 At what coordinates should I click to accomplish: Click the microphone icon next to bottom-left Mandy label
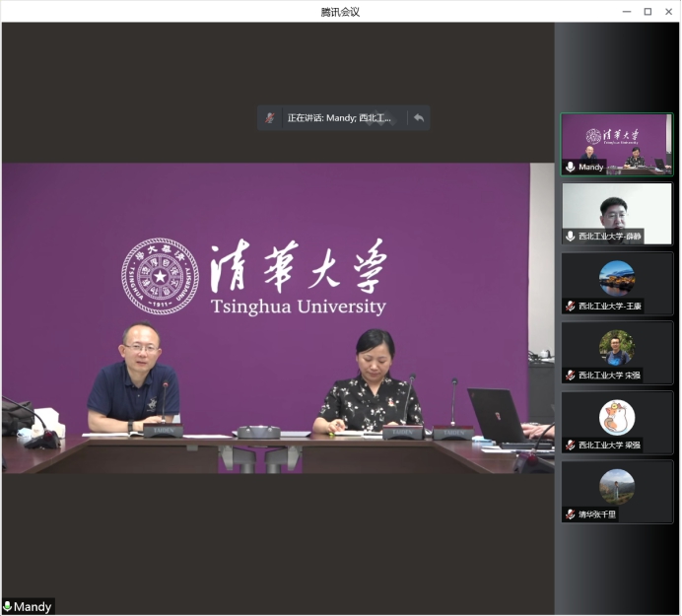[x=7, y=606]
